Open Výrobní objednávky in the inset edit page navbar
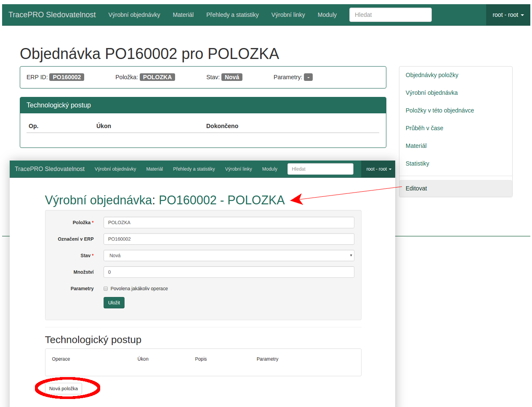 (115, 169)
